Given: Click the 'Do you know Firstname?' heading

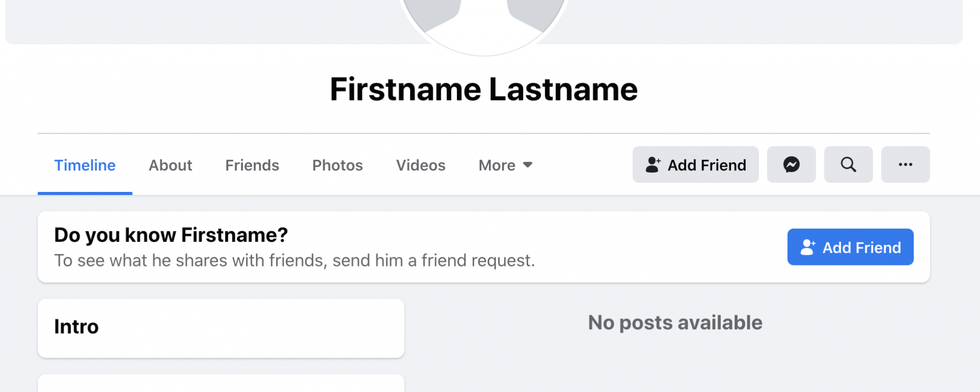Looking at the screenshot, I should pos(171,235).
